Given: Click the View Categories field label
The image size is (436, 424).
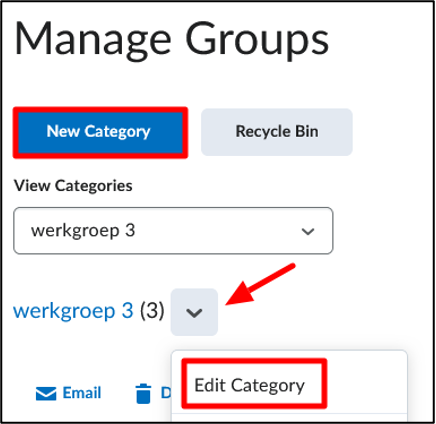Looking at the screenshot, I should (x=73, y=186).
